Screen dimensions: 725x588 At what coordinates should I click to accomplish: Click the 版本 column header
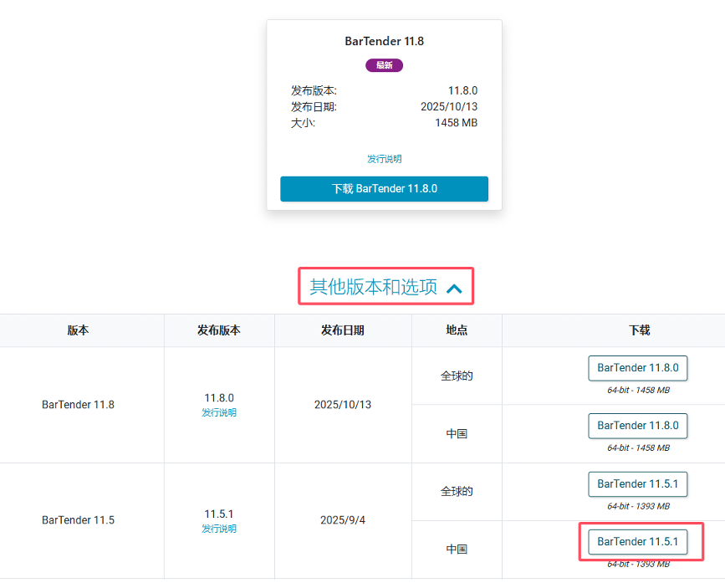[79, 330]
